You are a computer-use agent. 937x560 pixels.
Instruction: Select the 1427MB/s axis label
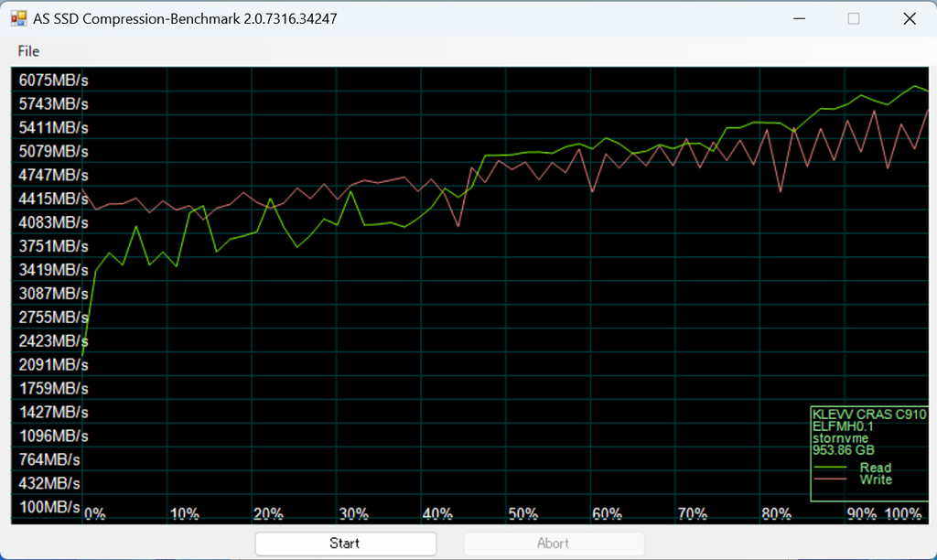[x=53, y=413]
